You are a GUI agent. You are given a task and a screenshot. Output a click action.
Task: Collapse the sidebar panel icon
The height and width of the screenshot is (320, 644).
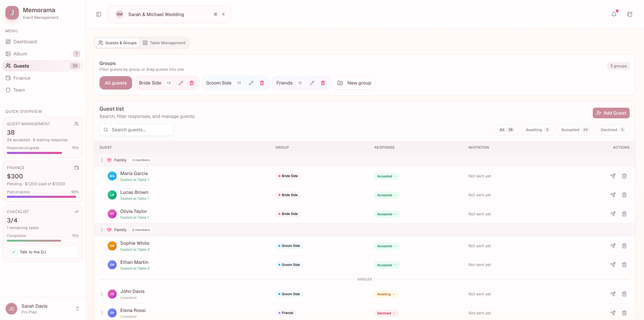[99, 14]
